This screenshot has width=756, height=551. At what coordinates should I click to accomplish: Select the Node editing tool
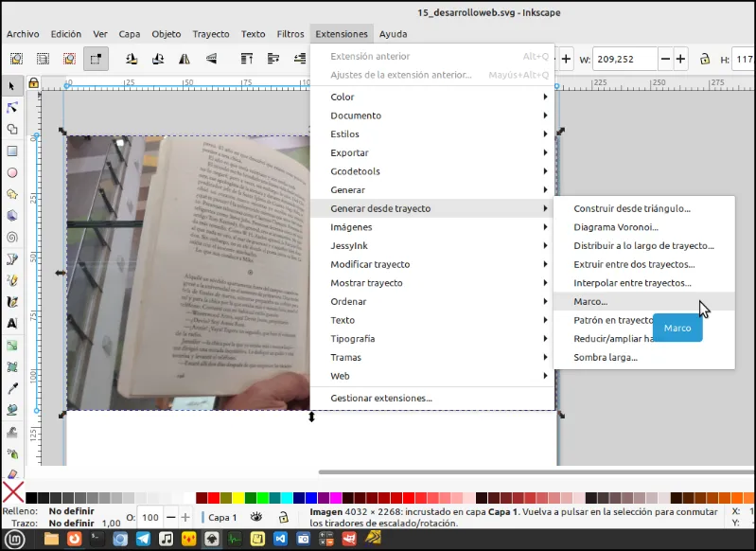point(12,108)
